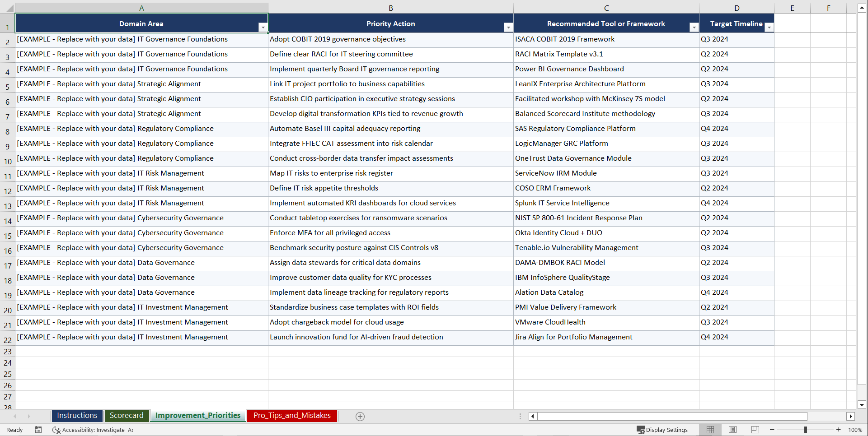The image size is (868, 436).
Task: Click the macro recording icon in status bar
Action: click(38, 430)
